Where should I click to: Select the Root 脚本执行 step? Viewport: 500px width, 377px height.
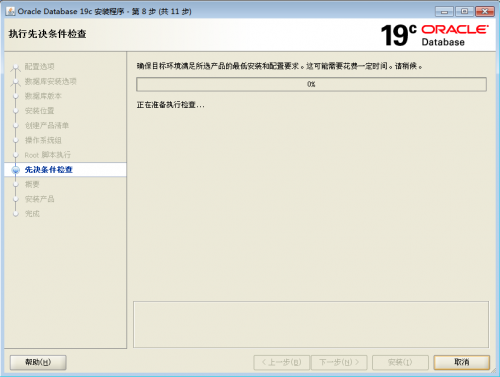click(x=48, y=155)
